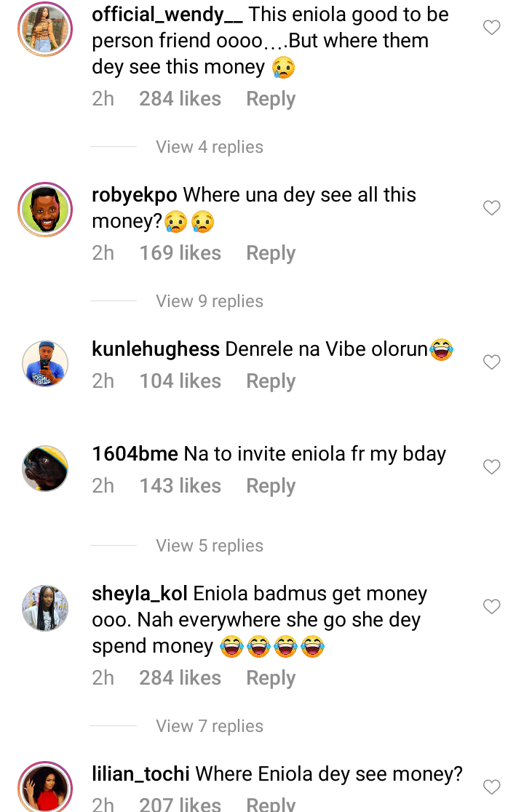Open robyekpo's cartoon avatar

click(45, 210)
